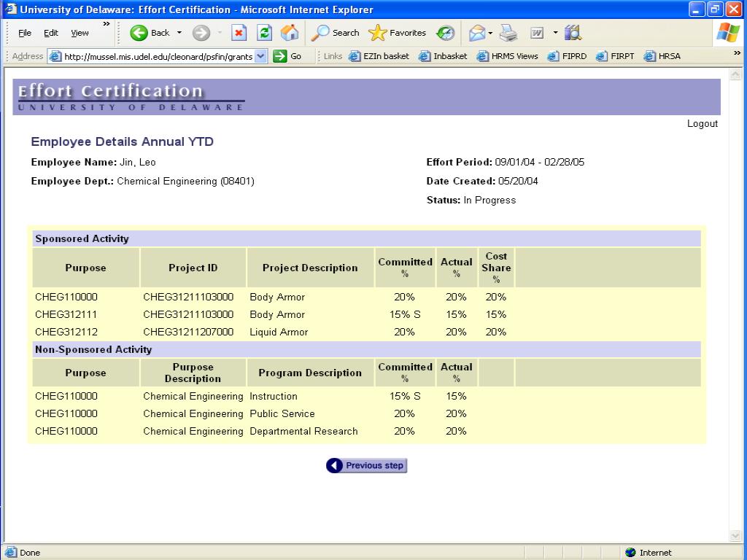Click the Effort Certification banner logo

point(131,97)
